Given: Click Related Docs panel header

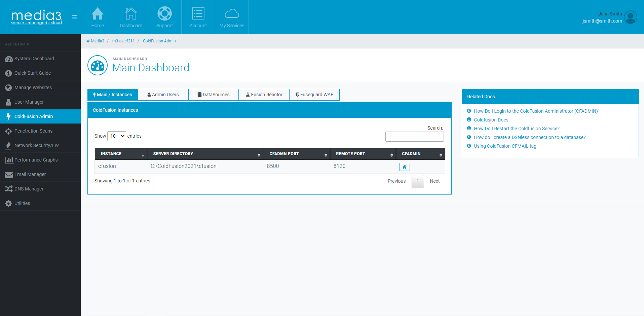Looking at the screenshot, I should click(550, 97).
